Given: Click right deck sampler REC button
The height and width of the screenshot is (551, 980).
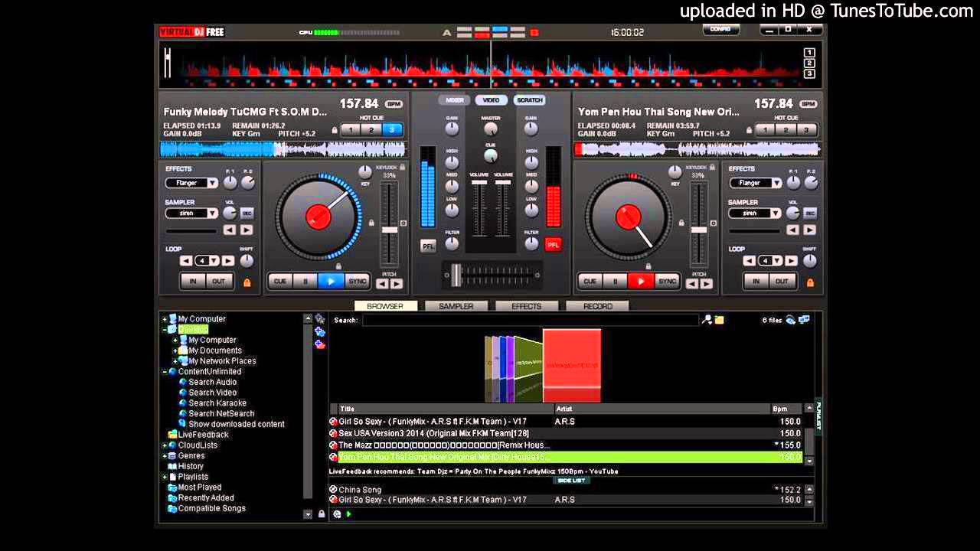Looking at the screenshot, I should (x=810, y=214).
